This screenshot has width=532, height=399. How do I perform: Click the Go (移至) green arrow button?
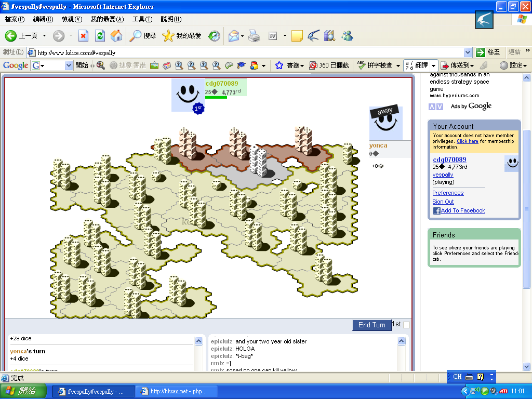pyautogui.click(x=488, y=52)
